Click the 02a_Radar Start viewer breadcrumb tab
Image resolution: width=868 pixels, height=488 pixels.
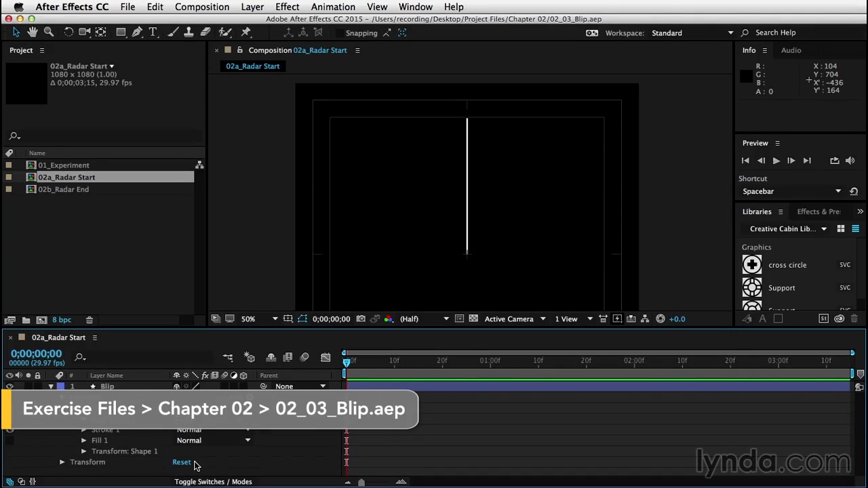[252, 66]
